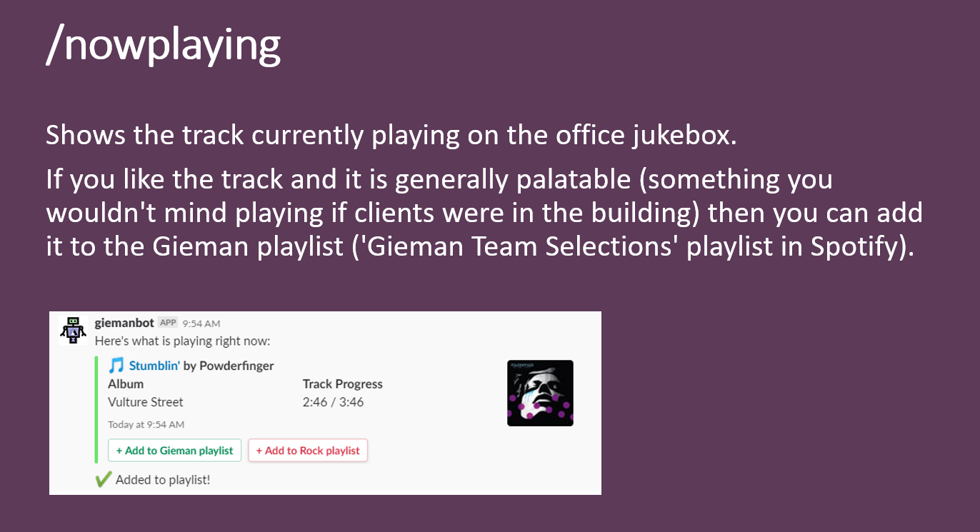Screen dimensions: 980x532
Task: Click the Track Progress 2:46 / 3:46 value
Action: pos(333,402)
